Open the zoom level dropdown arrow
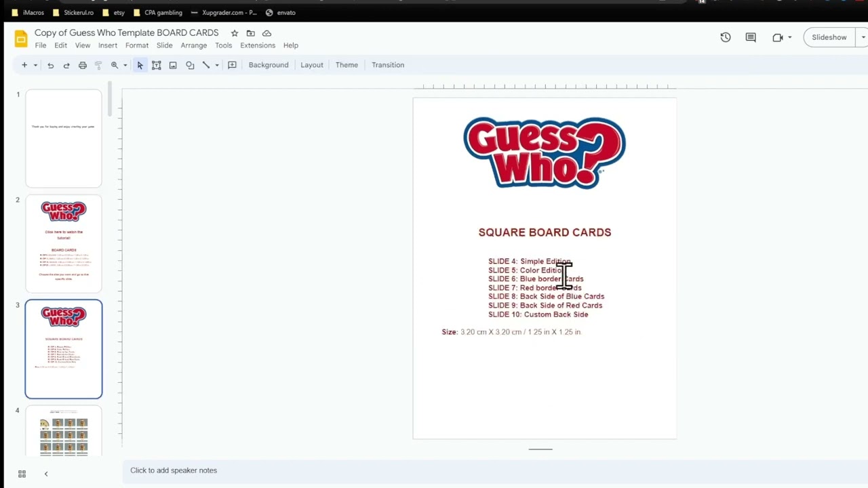Image resolution: width=868 pixels, height=488 pixels. [x=125, y=65]
